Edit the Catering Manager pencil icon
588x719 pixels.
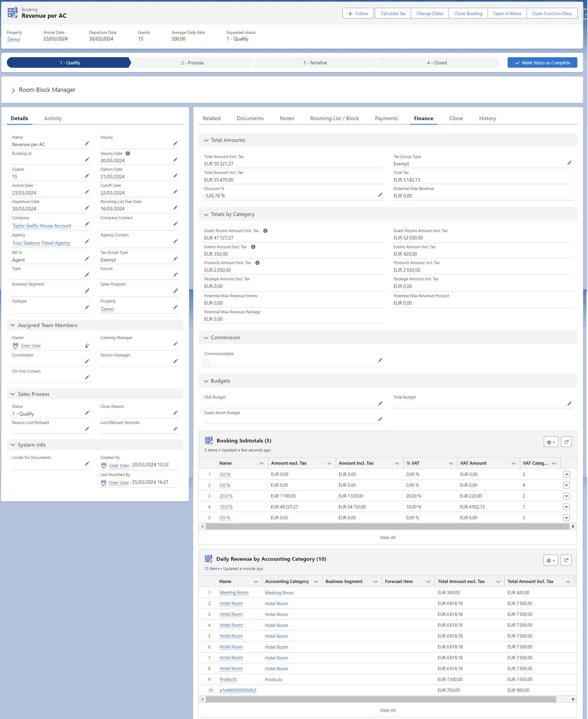(175, 344)
